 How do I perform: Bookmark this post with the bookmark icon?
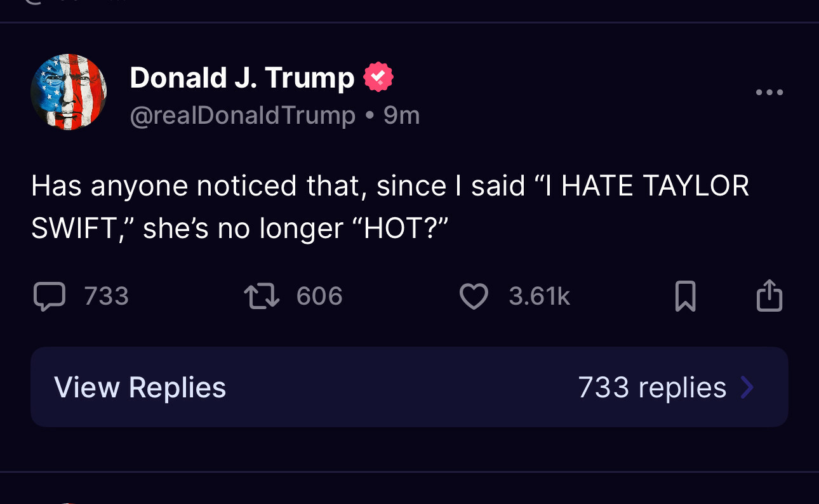(685, 296)
